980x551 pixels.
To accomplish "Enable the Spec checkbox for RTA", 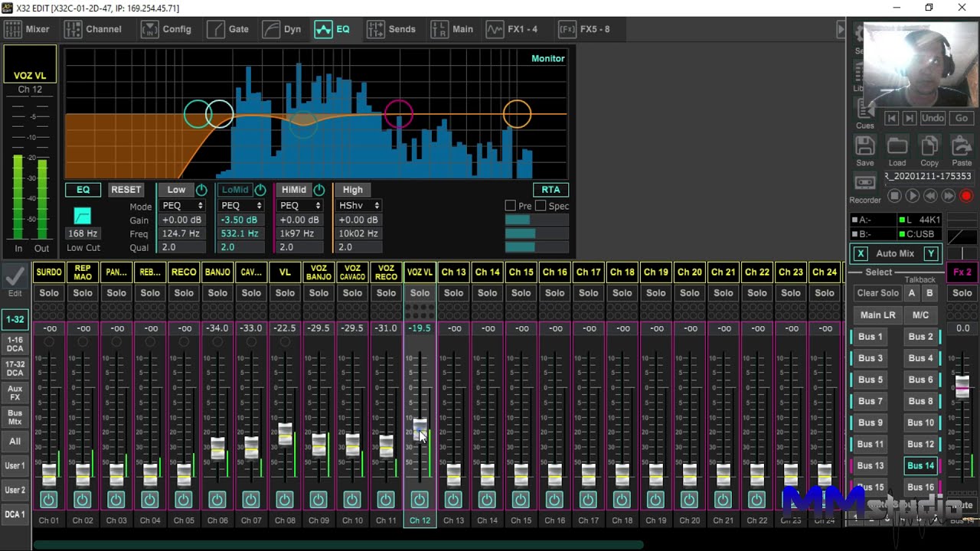I will click(x=541, y=206).
